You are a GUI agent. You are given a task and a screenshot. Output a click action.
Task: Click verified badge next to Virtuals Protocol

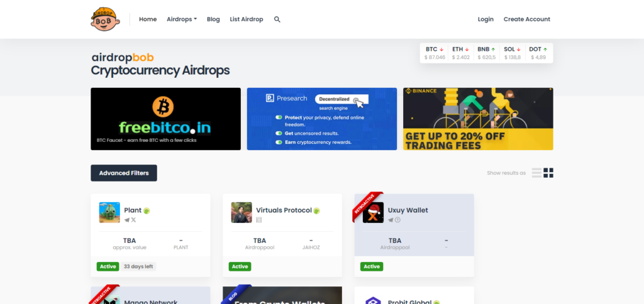click(x=317, y=211)
